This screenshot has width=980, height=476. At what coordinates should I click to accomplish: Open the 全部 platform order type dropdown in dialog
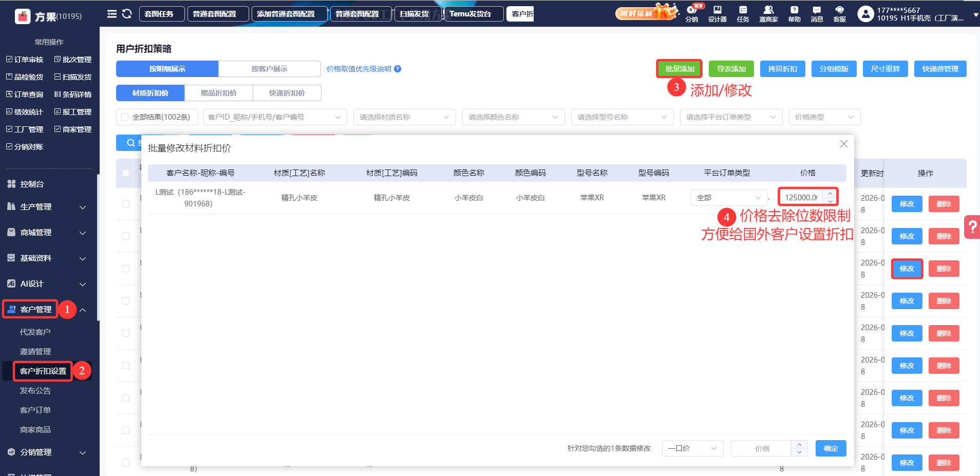pos(729,198)
